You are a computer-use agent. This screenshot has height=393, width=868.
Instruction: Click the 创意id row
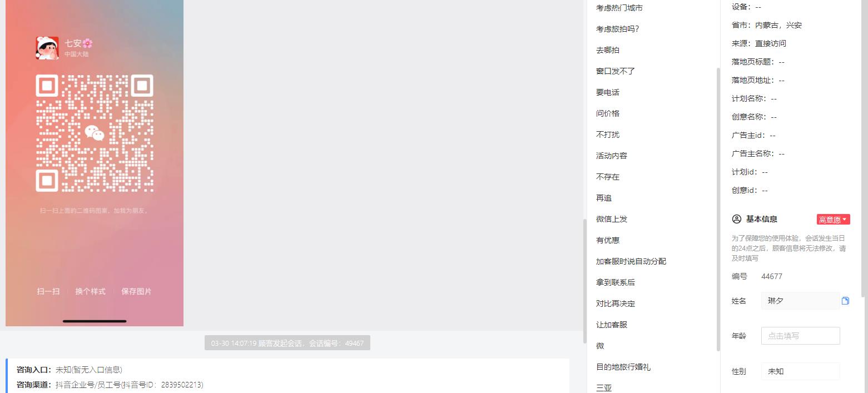750,190
